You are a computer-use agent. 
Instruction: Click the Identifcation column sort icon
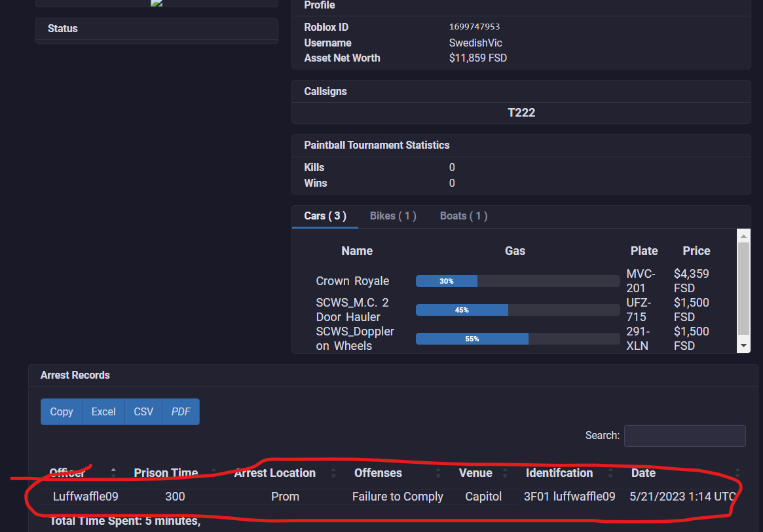click(610, 472)
